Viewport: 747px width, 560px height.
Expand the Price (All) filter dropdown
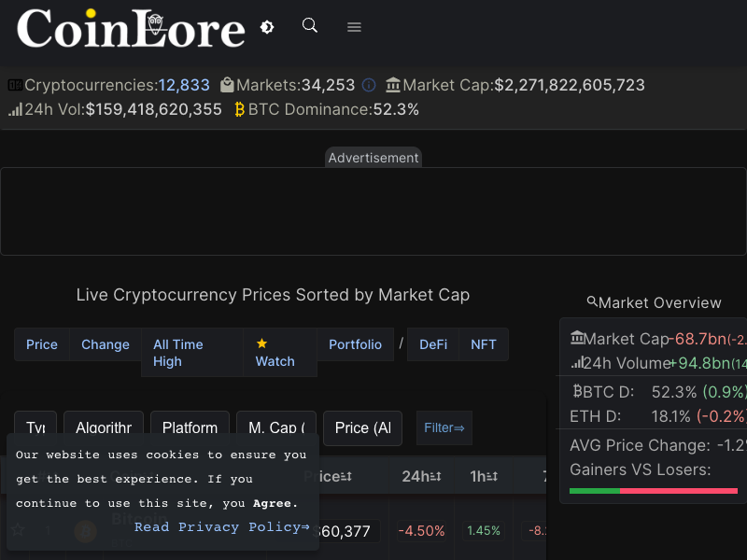362,427
